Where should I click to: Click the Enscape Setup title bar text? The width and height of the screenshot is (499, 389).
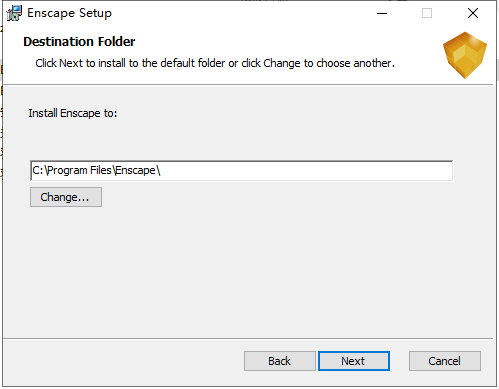[x=69, y=13]
